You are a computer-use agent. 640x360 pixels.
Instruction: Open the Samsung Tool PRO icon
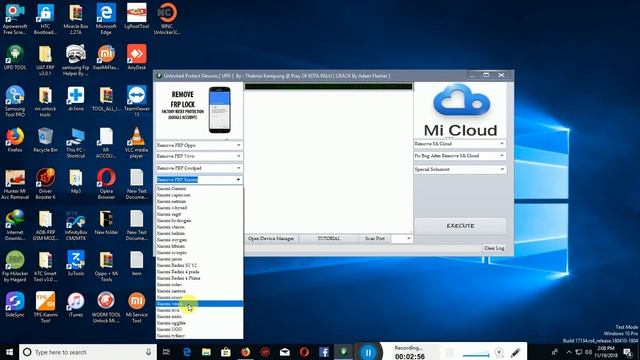(x=15, y=101)
